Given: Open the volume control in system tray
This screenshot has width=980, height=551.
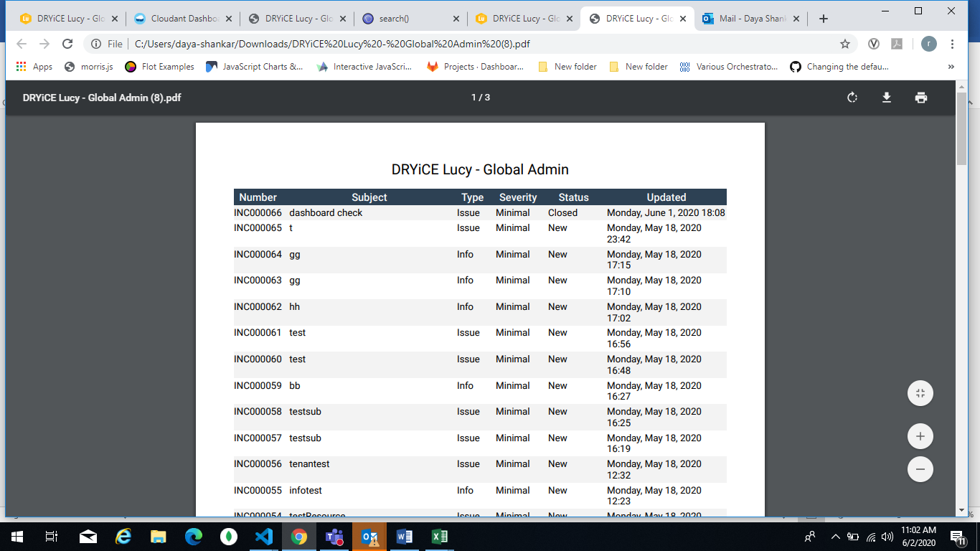Looking at the screenshot, I should point(888,537).
